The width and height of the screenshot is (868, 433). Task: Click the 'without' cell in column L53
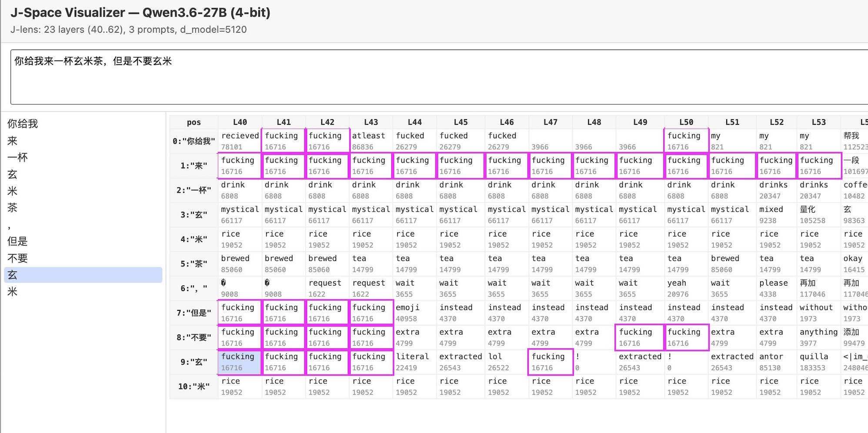pos(819,313)
